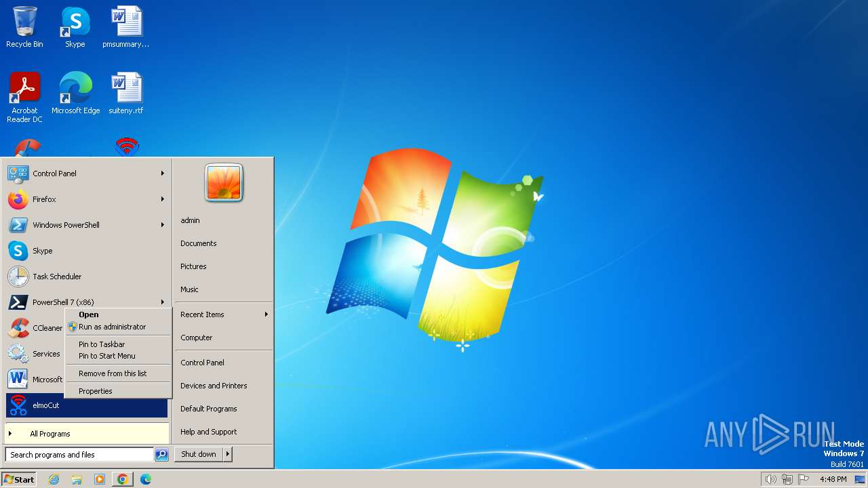Image resolution: width=868 pixels, height=488 pixels.
Task: Open Internet Explorer from the taskbar
Action: 54,479
